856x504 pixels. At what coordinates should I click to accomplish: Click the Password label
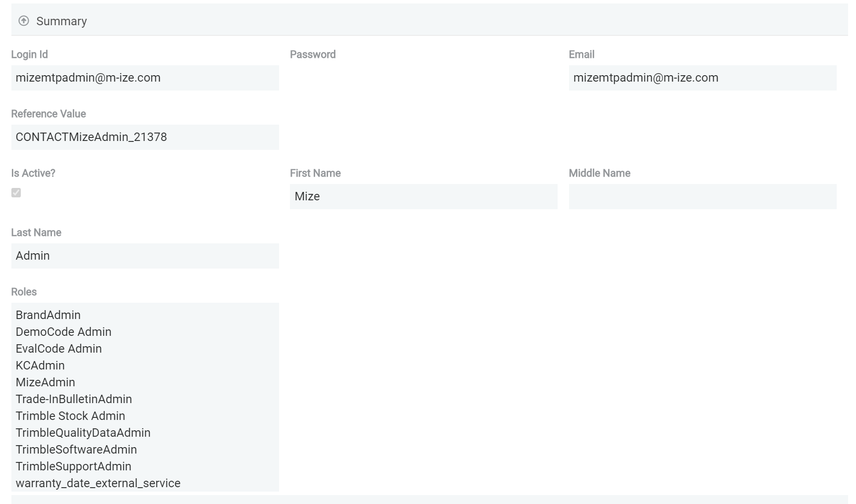click(313, 54)
